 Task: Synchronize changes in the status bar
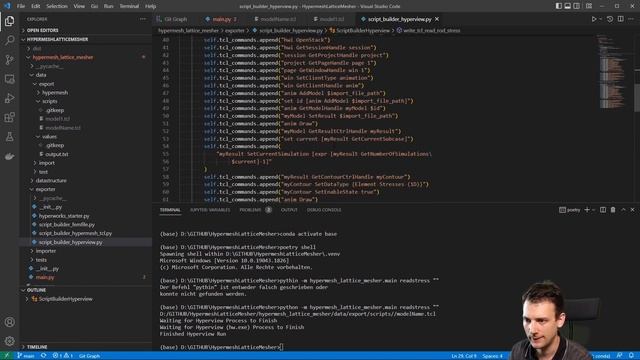click(43, 356)
